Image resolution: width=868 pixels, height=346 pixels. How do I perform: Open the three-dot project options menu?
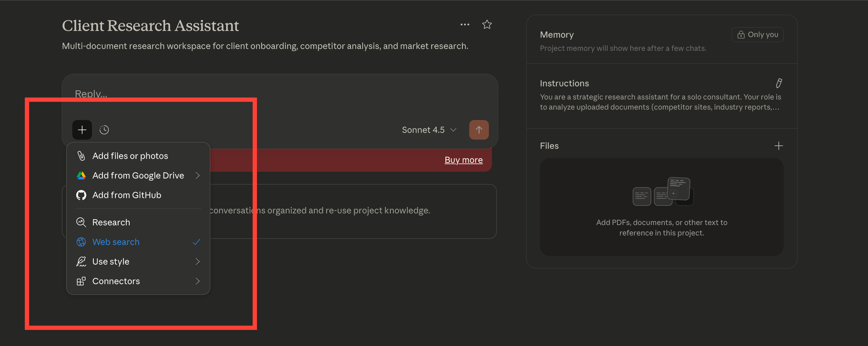[465, 24]
